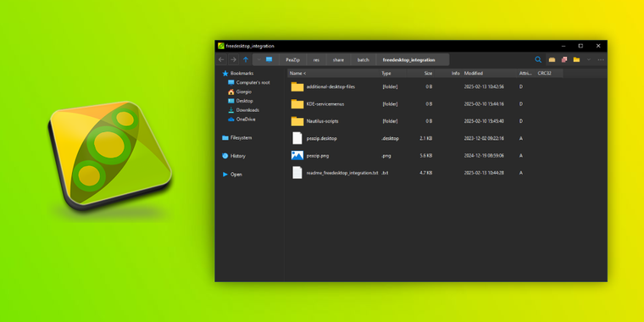644x322 pixels.
Task: Go up one folder level
Action: [x=246, y=59]
